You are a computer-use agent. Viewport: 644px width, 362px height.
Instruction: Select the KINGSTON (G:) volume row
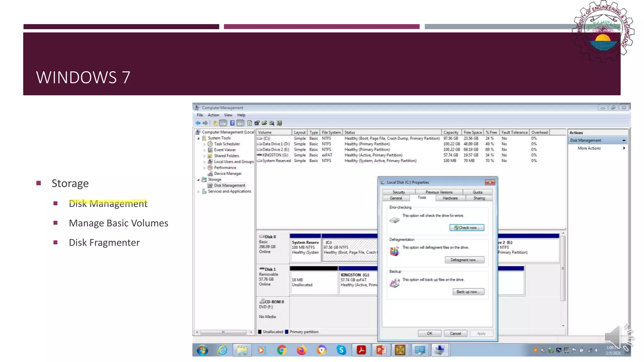click(275, 155)
